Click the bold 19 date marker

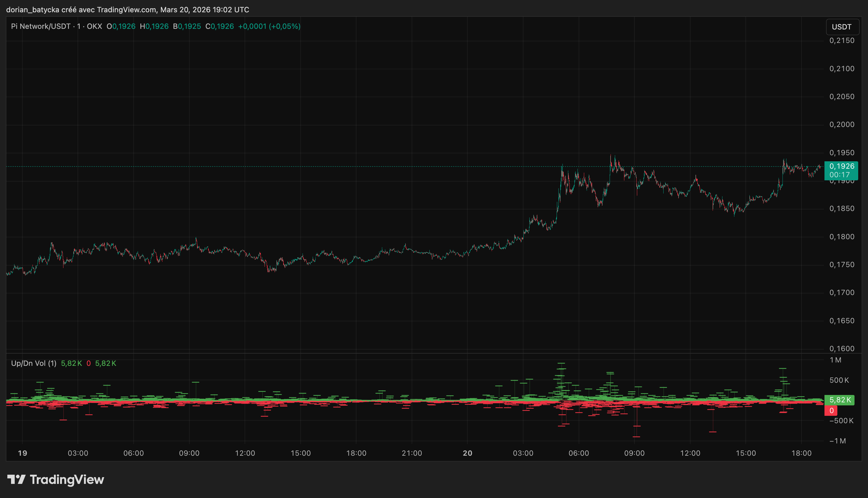click(x=23, y=453)
